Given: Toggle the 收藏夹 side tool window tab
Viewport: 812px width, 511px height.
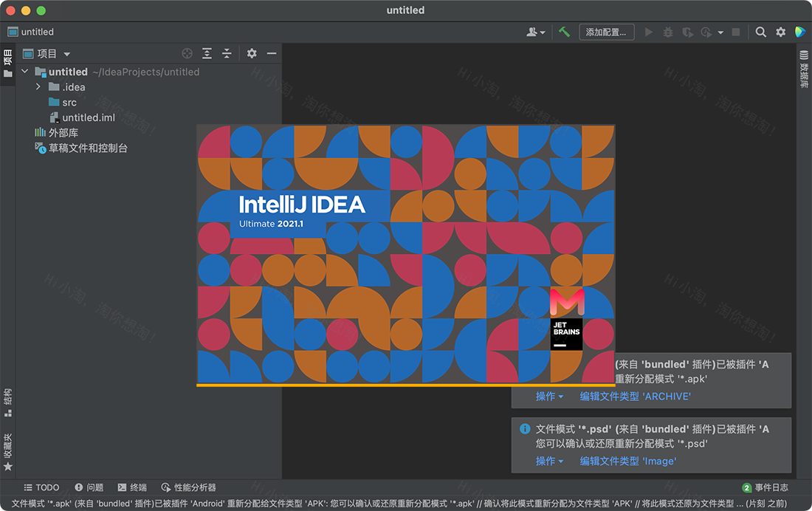Looking at the screenshot, I should [8, 452].
